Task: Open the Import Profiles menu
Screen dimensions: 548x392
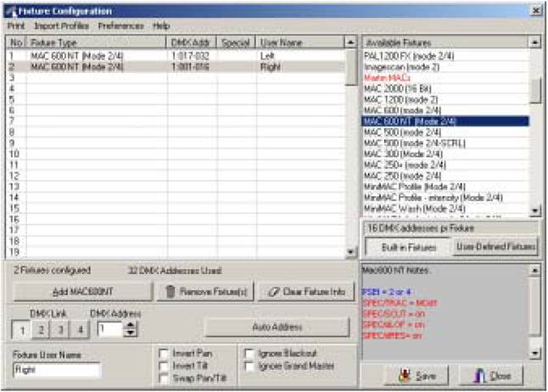Action: [62, 25]
